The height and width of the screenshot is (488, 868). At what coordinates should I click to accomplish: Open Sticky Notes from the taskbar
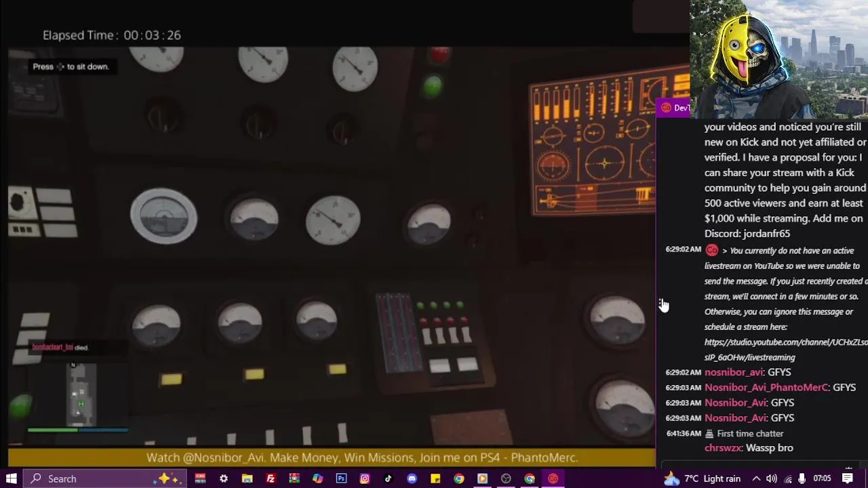click(x=435, y=479)
